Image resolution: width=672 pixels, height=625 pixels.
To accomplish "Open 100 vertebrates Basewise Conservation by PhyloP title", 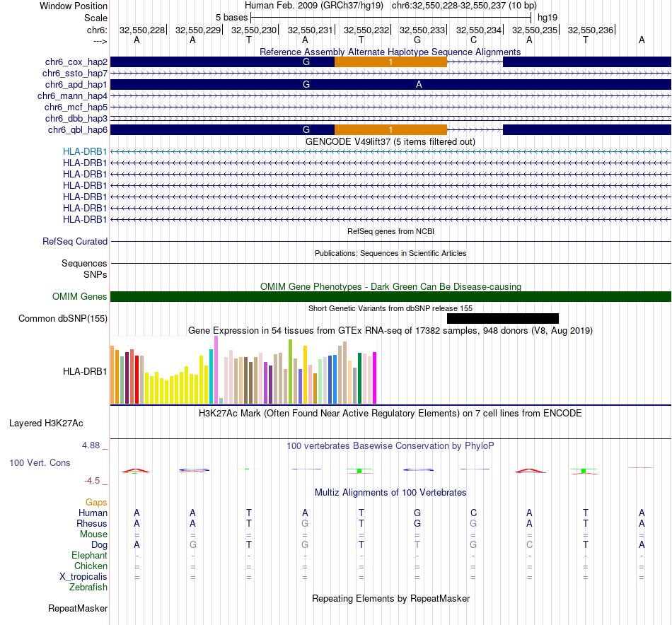I will tap(390, 446).
